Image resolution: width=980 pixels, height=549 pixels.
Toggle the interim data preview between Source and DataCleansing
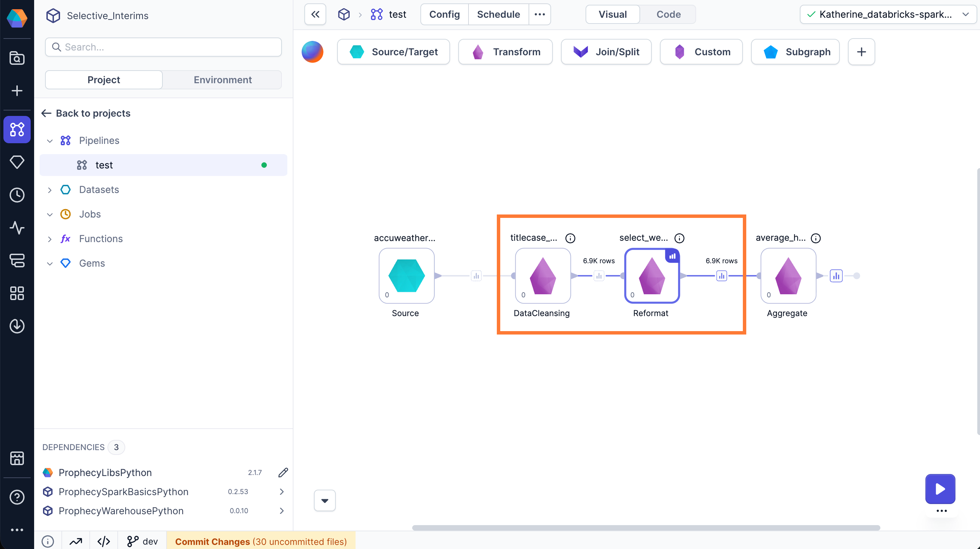coord(477,276)
